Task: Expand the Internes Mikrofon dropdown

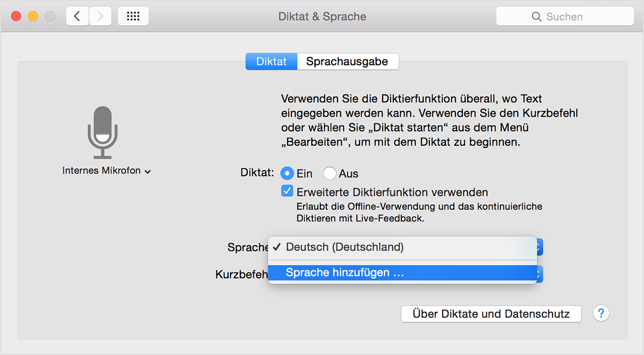Action: tap(106, 171)
